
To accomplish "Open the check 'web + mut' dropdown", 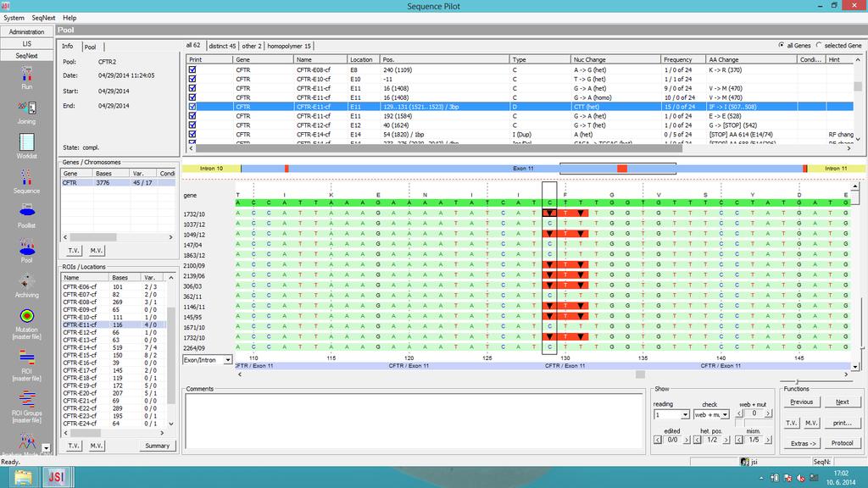I will [x=725, y=414].
